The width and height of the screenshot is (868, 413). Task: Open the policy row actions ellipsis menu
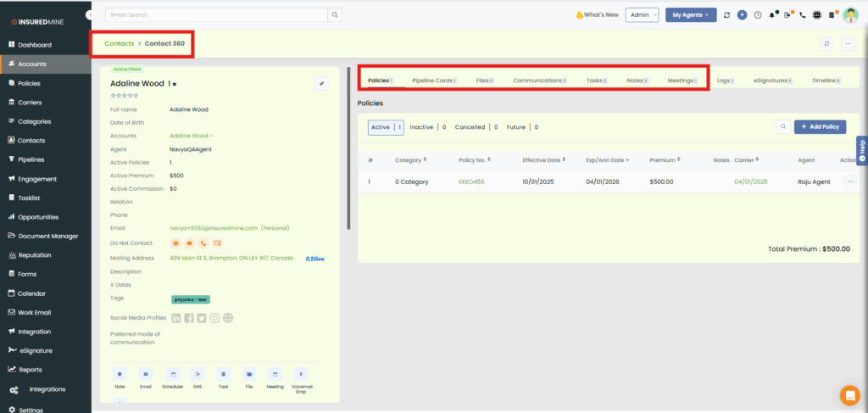tap(849, 181)
